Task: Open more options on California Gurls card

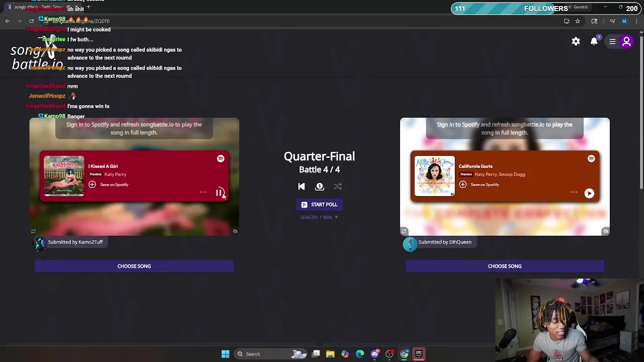Action: click(574, 192)
